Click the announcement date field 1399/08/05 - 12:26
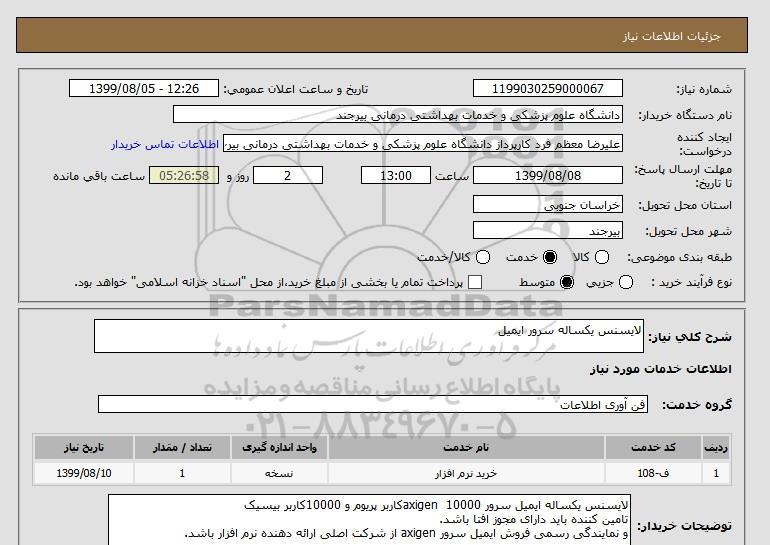 point(144,88)
